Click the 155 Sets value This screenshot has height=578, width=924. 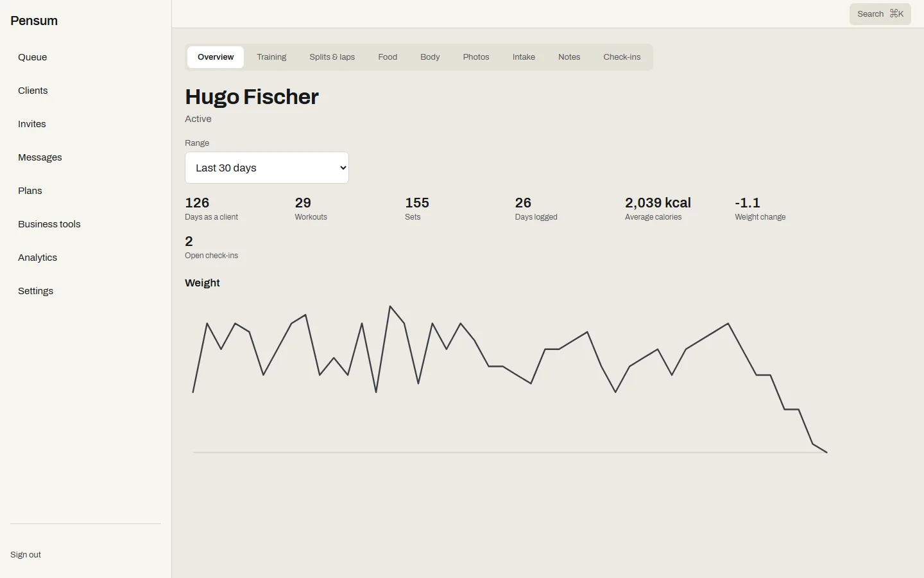click(x=417, y=203)
